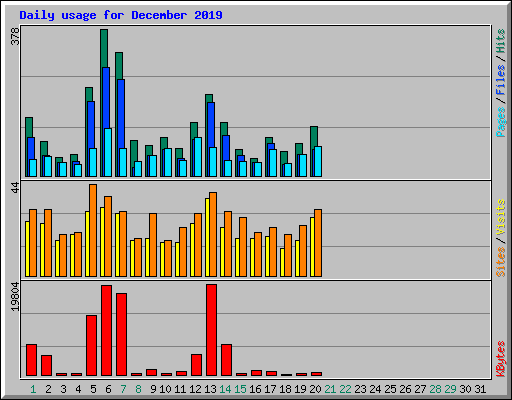Select day 21 on the date axis
This screenshot has width=512, height=400.
330,389
